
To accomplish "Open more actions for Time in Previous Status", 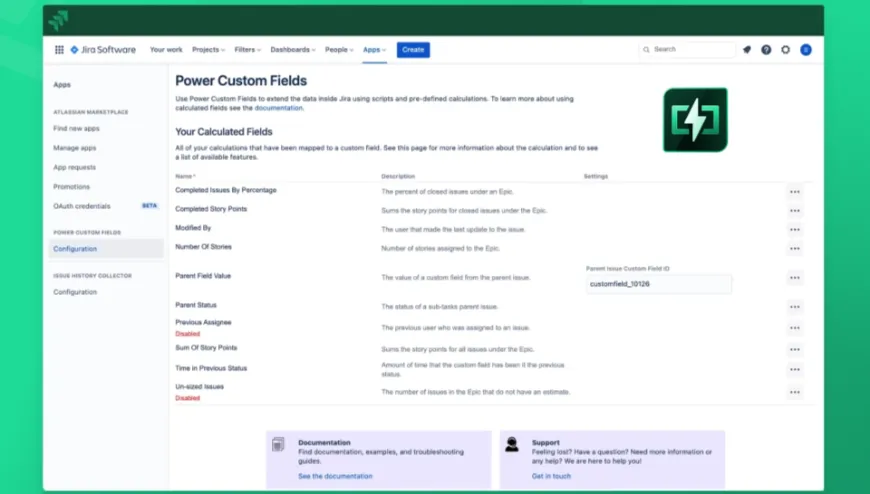I will click(x=795, y=370).
